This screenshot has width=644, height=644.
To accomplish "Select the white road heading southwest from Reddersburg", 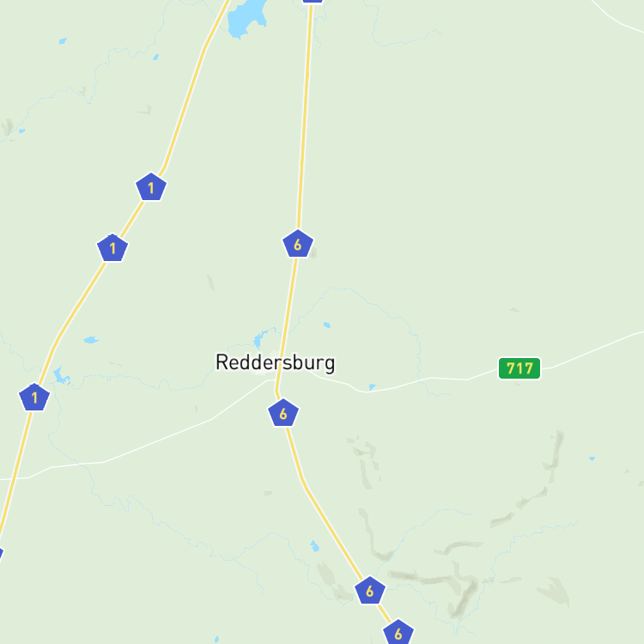I will click(157, 441).
